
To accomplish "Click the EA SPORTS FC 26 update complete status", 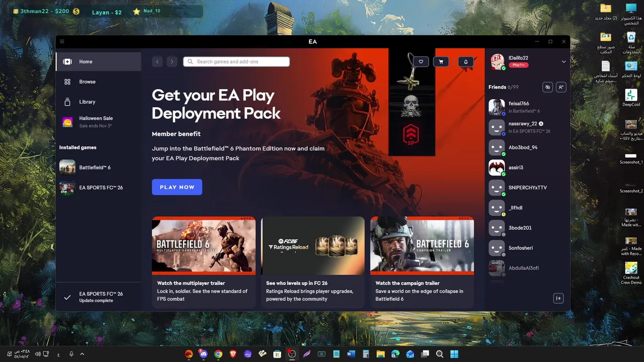I will coord(99,297).
